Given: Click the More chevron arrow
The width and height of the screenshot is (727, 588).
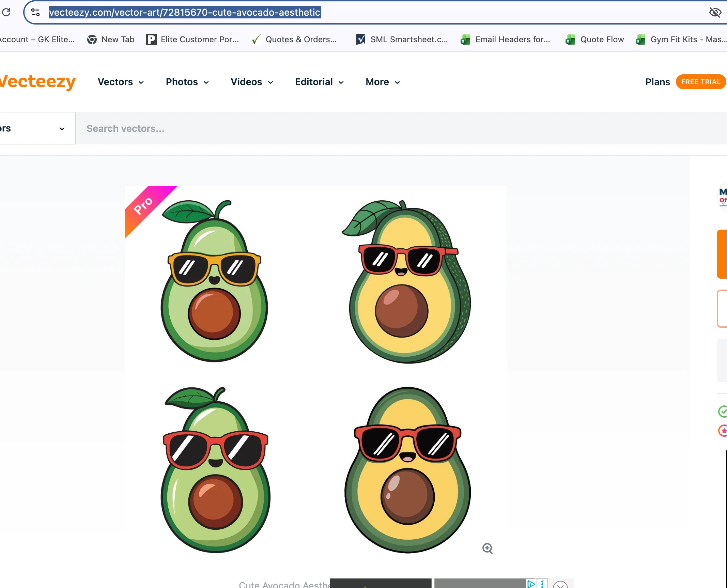Looking at the screenshot, I should click(x=397, y=82).
